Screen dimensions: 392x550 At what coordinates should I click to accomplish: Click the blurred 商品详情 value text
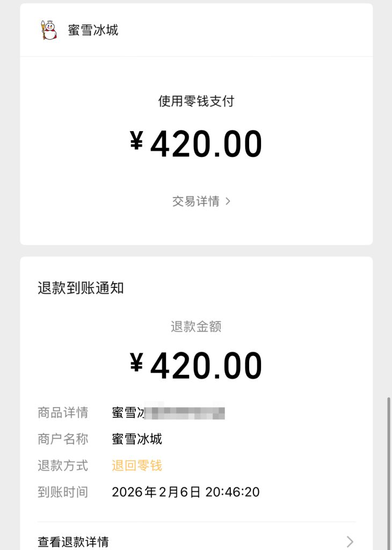[x=168, y=412]
